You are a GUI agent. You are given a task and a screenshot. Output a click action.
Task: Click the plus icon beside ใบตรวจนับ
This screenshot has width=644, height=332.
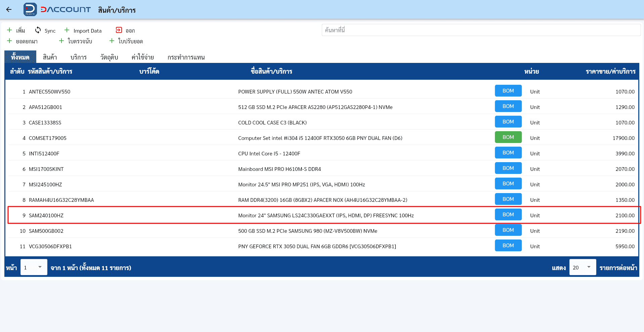click(61, 41)
